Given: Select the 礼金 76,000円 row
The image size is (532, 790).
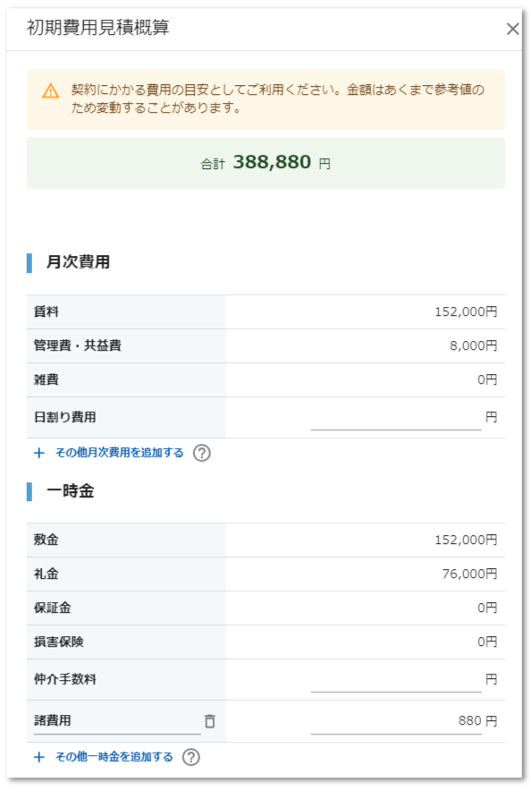Looking at the screenshot, I should tap(266, 573).
